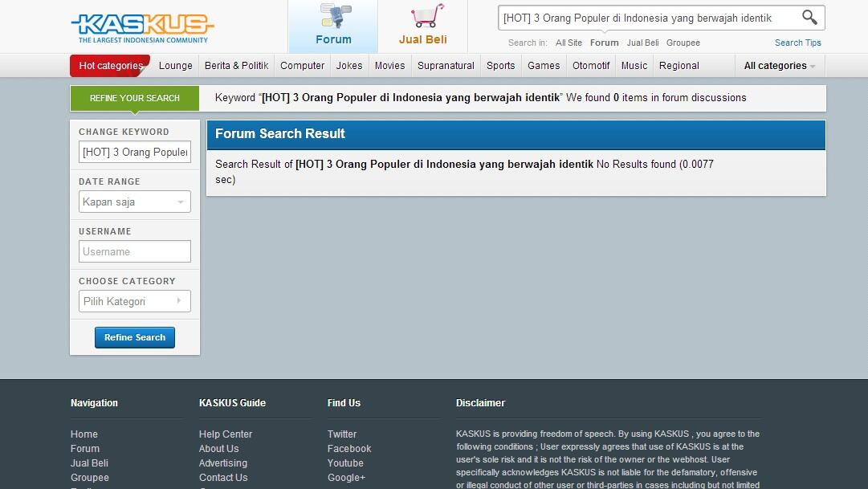Select Jual Beli search scope
This screenshot has width=868, height=489.
(x=642, y=43)
